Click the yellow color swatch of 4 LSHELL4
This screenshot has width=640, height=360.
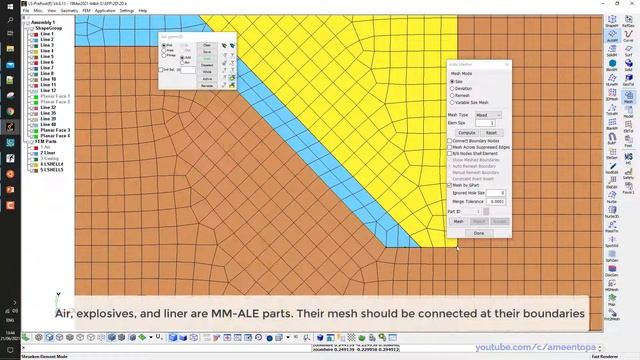(x=36, y=164)
